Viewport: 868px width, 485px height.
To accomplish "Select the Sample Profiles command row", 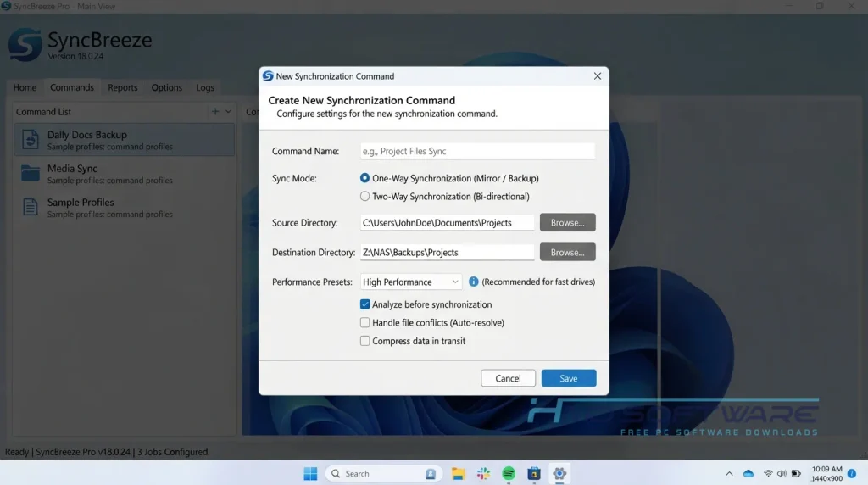I will tap(124, 207).
